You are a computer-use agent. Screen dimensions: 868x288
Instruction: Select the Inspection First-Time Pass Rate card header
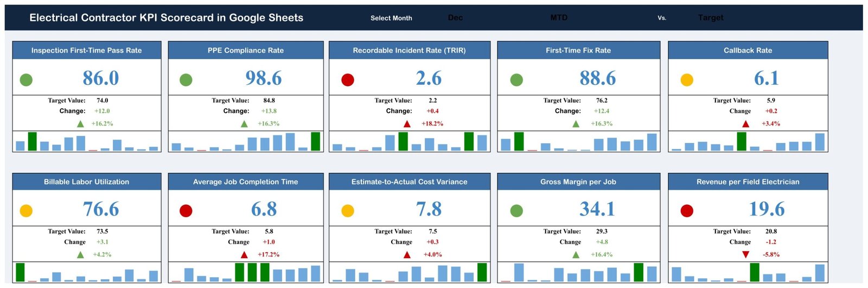(x=87, y=50)
